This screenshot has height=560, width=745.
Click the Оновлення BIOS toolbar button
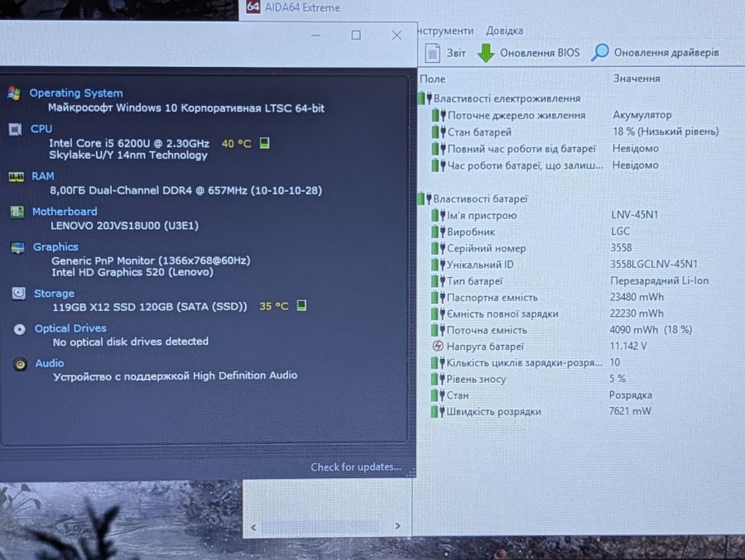(528, 53)
